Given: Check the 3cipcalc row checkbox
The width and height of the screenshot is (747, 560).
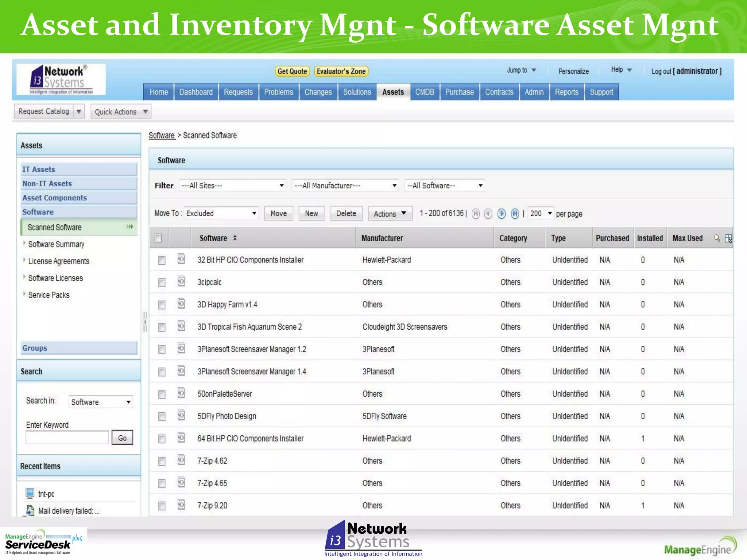Looking at the screenshot, I should pos(162,283).
